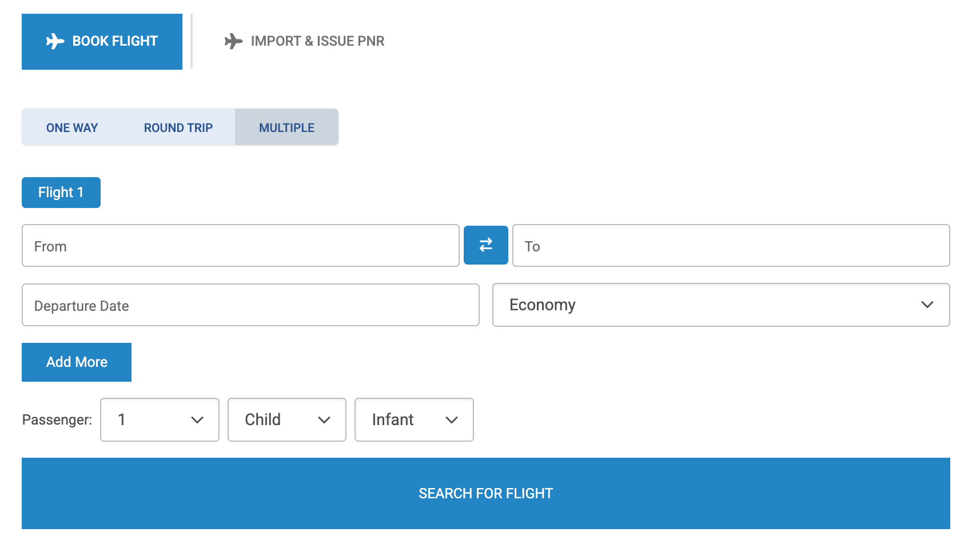Image resolution: width=980 pixels, height=552 pixels.
Task: Click the chevron arrow in the Infant dropdown
Action: coord(452,420)
